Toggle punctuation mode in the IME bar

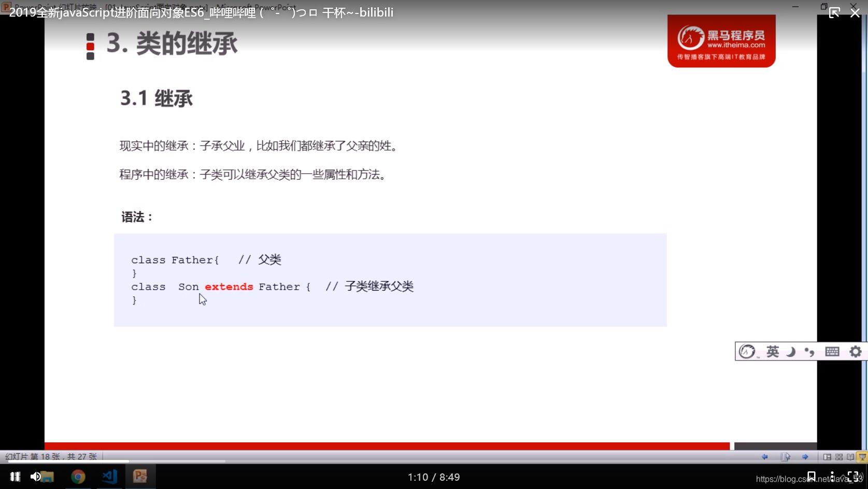(x=809, y=352)
